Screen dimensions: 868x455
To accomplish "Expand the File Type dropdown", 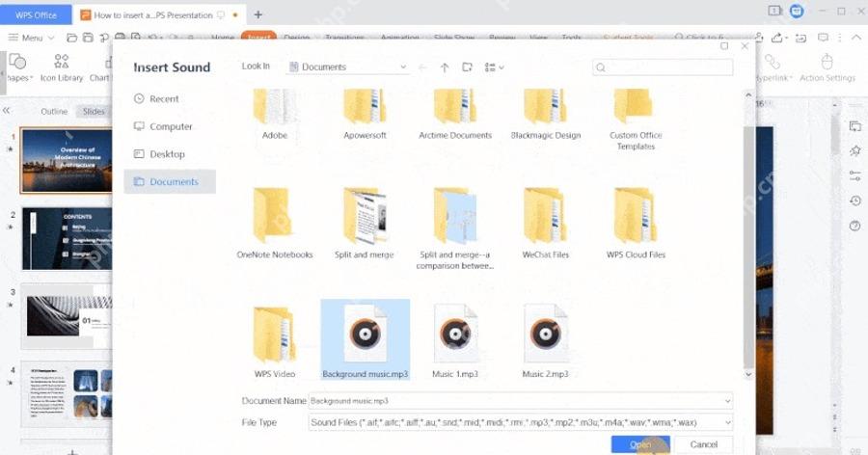I will click(x=727, y=422).
